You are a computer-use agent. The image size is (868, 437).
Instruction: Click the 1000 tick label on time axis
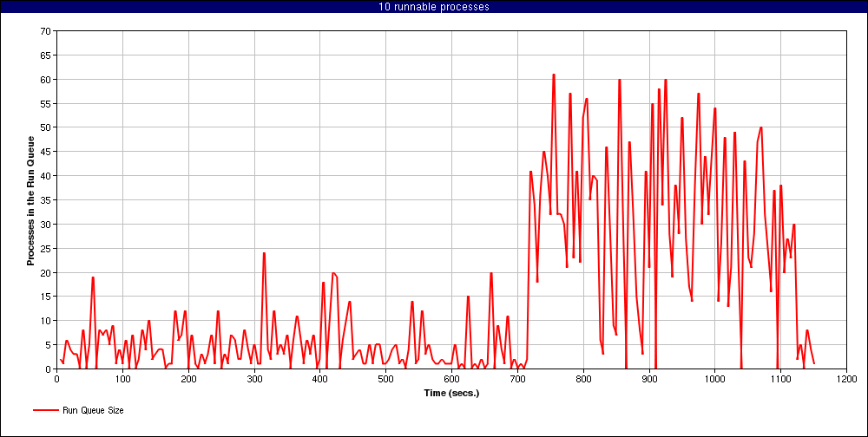(x=714, y=379)
